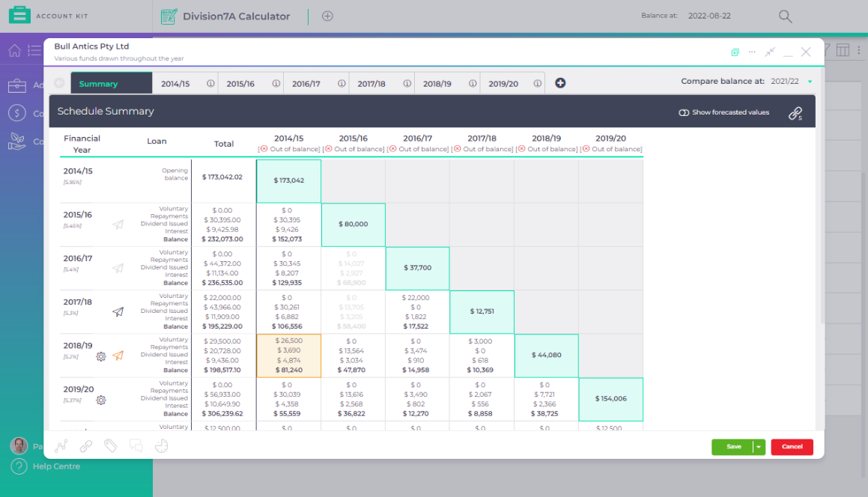Click the duplicate schedule icon in dialog header
This screenshot has width=868, height=497.
coord(735,52)
